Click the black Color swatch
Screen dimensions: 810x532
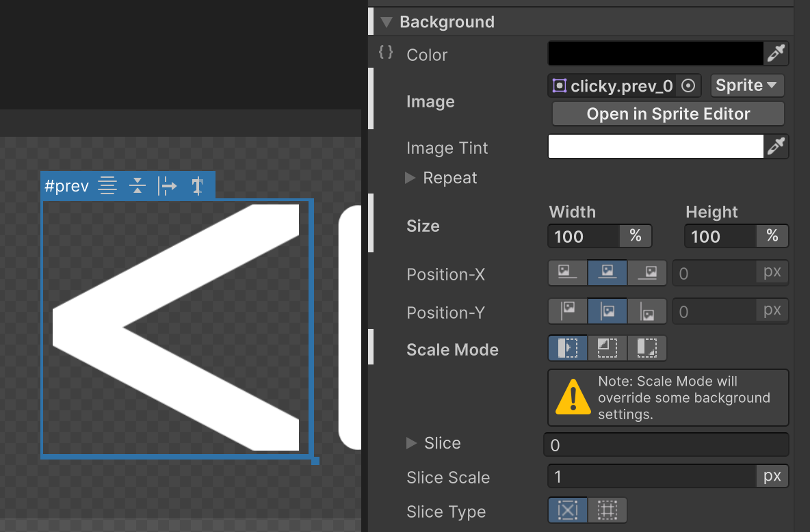pos(655,53)
